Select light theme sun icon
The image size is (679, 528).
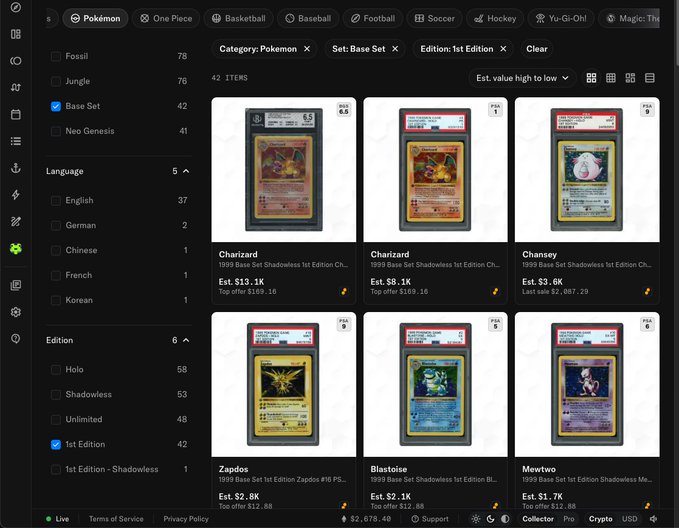coord(476,519)
